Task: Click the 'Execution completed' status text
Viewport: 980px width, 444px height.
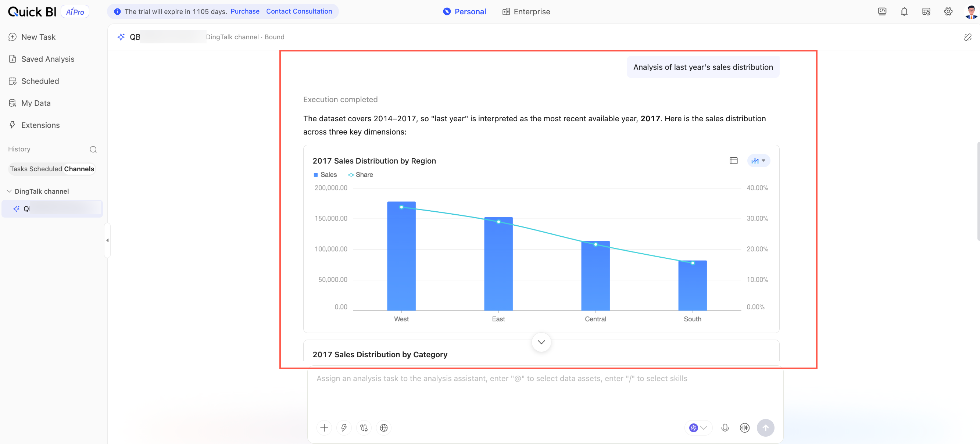Action: (340, 99)
